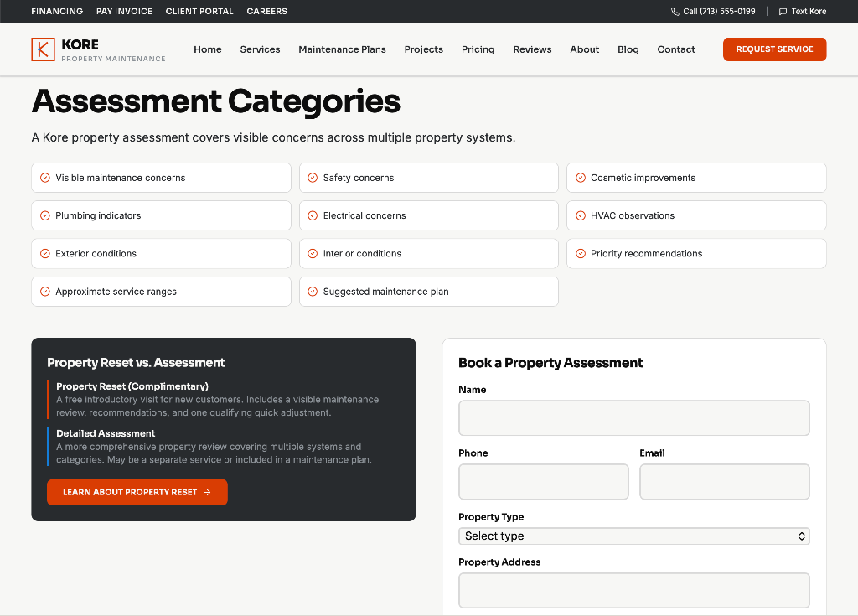Click check icon for Exterior conditions
This screenshot has width=858, height=616.
click(x=45, y=253)
